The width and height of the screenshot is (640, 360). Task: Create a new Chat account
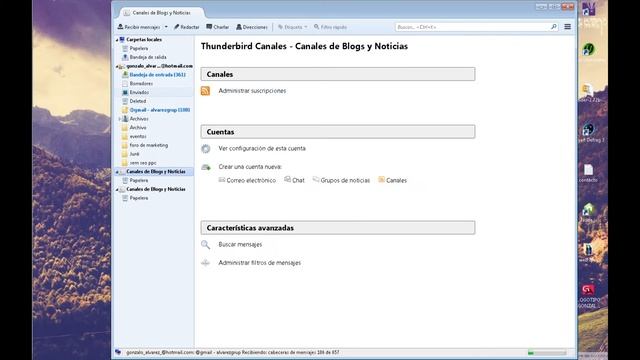(x=294, y=180)
